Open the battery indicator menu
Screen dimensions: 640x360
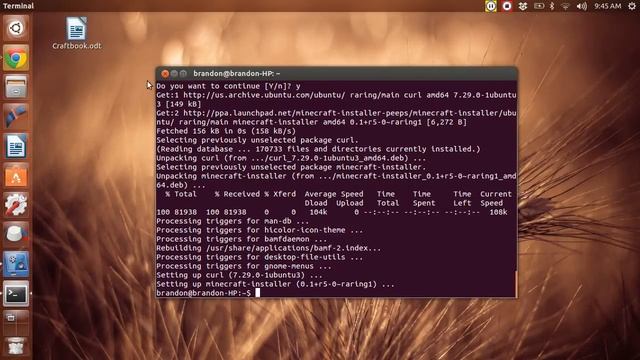(x=539, y=6)
